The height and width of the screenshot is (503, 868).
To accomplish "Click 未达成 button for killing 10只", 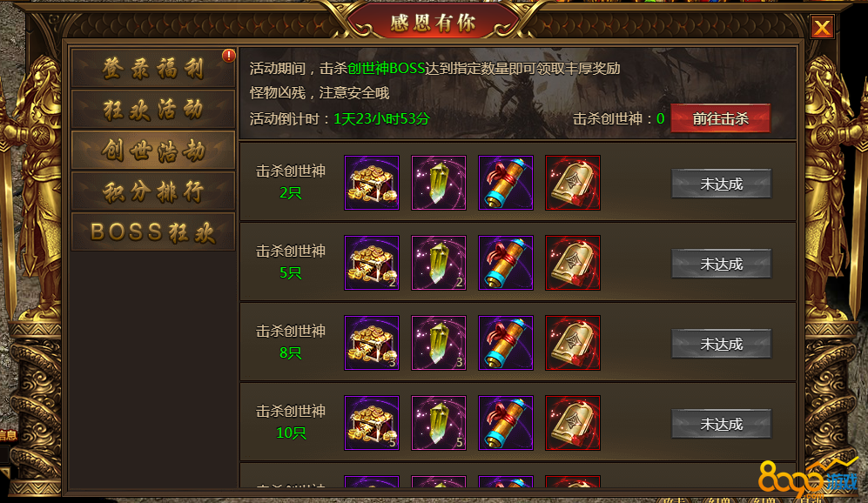I will point(722,425).
